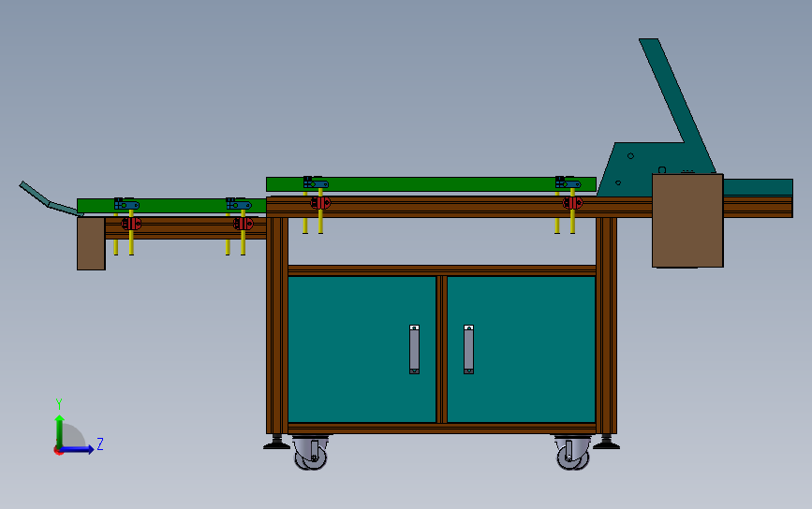
Task: Click the red X axis origin dot
Action: tap(58, 451)
